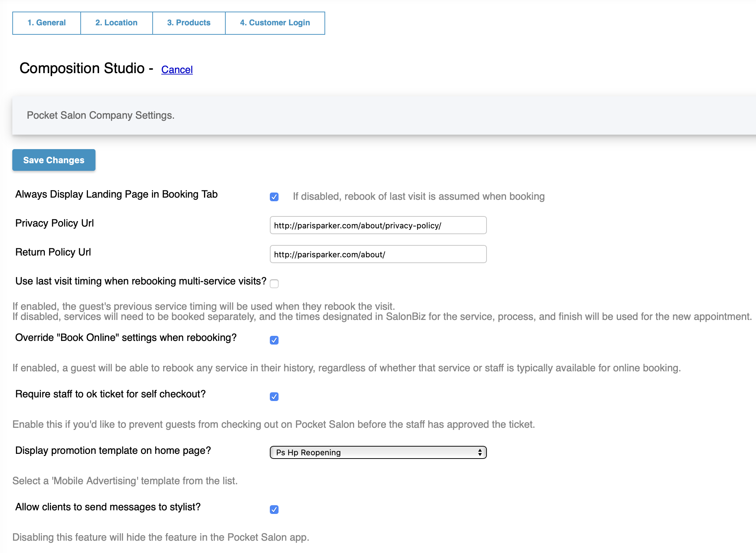Screen dimensions: 756x553
Task: Uncheck Override Book Online settings when rebooking
Action: click(274, 340)
